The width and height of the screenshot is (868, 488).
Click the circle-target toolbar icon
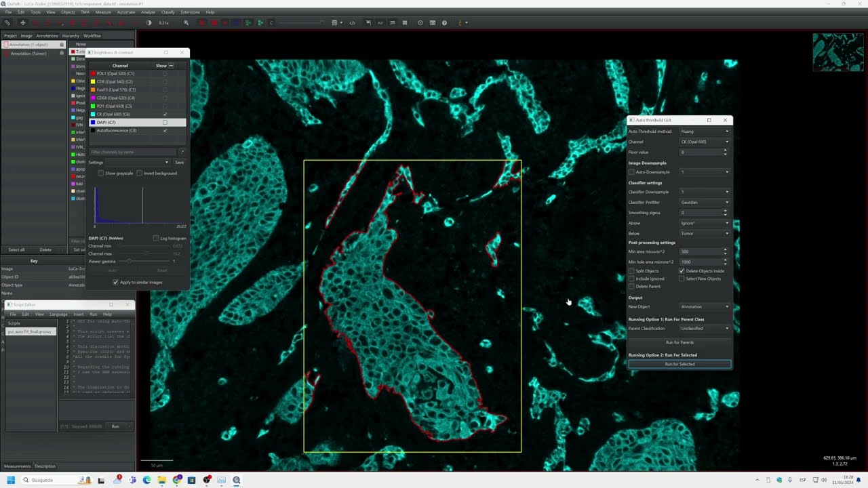click(420, 22)
